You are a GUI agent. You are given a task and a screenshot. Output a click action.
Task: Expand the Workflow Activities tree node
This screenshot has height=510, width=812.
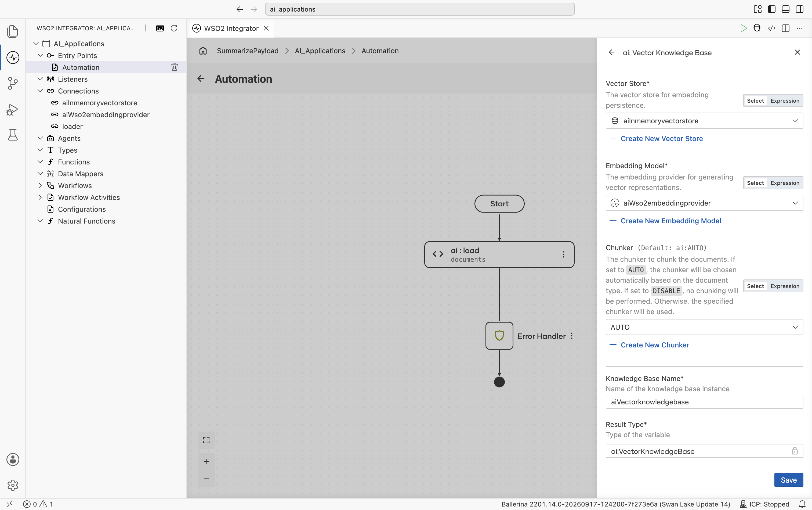coord(40,197)
